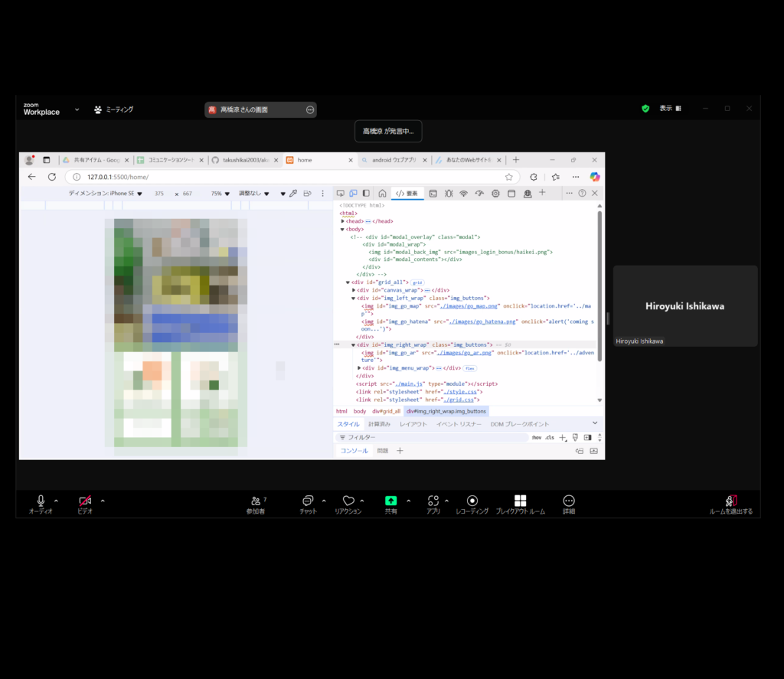The image size is (784, 679).
Task: Bookmark the page with the star icon
Action: (509, 177)
